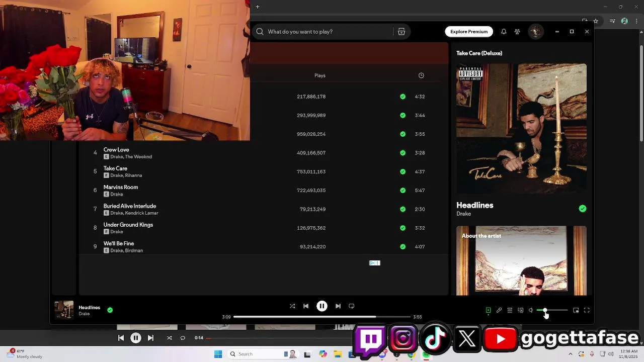Click next track in the background player bar
This screenshot has width=644, height=362.
coord(150,338)
